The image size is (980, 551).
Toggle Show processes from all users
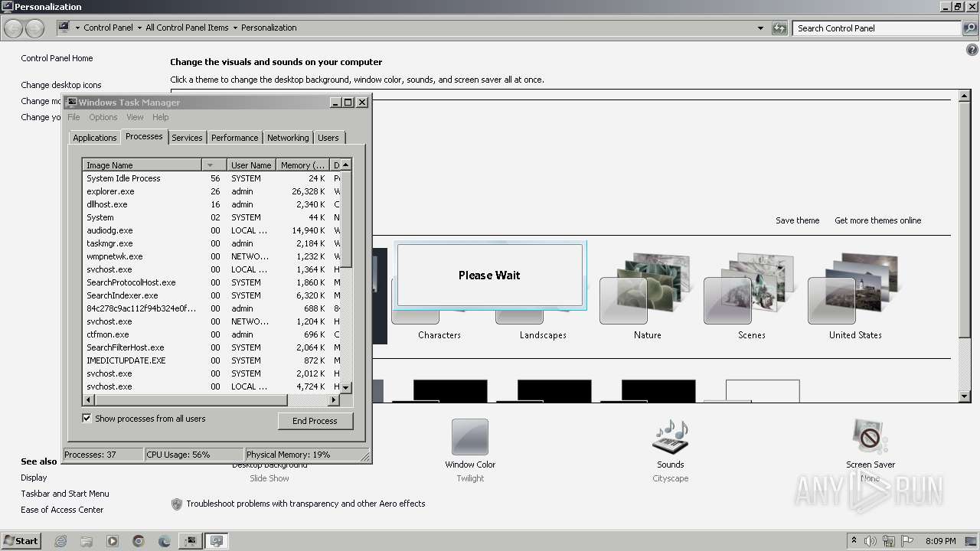point(87,419)
